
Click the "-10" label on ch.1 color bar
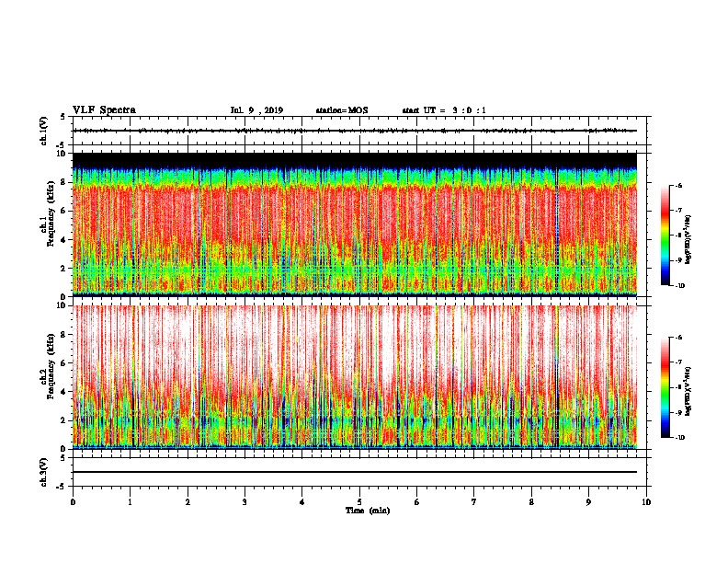(679, 286)
